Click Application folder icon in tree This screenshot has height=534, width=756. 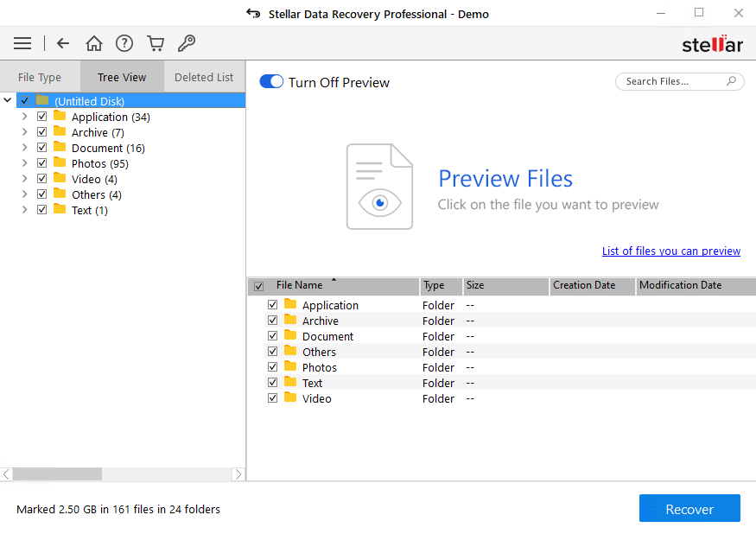coord(60,116)
